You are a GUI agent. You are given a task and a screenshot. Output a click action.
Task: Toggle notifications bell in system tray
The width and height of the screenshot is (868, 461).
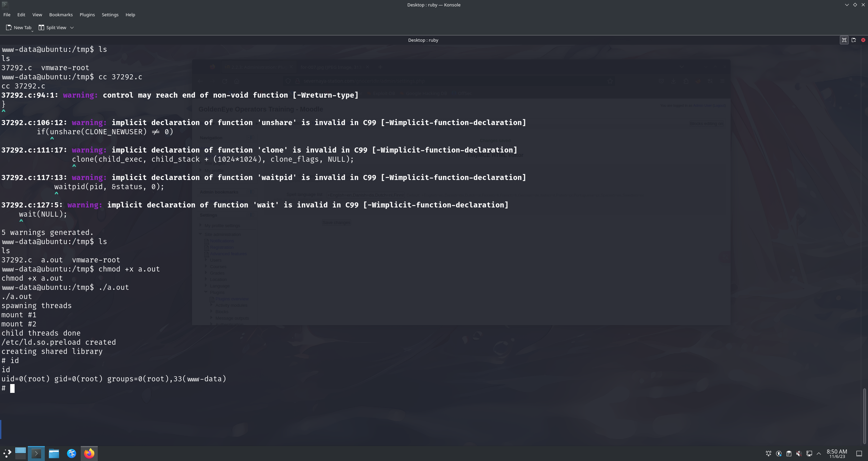tap(769, 454)
